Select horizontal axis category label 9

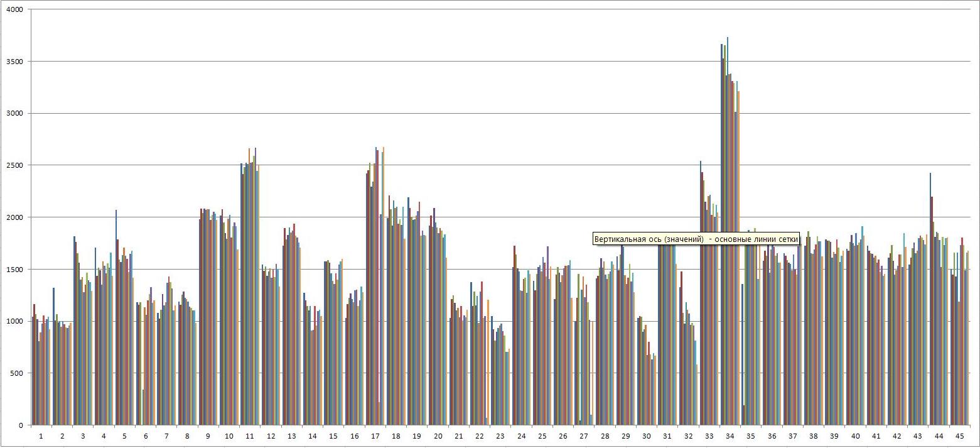click(x=208, y=436)
